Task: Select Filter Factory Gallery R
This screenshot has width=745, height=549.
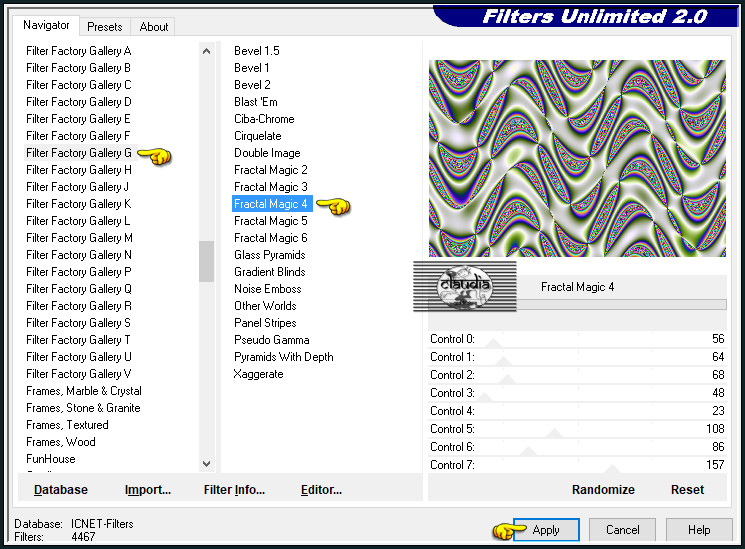Action: point(79,306)
